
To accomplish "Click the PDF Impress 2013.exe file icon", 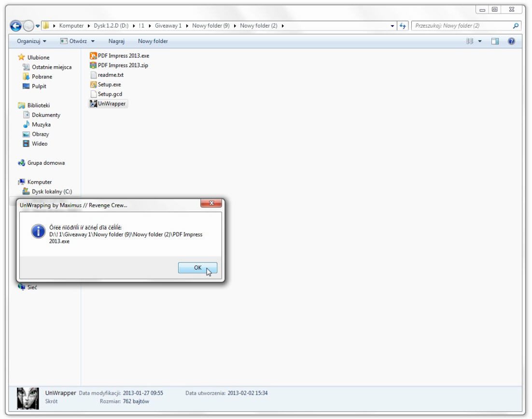I will [93, 56].
